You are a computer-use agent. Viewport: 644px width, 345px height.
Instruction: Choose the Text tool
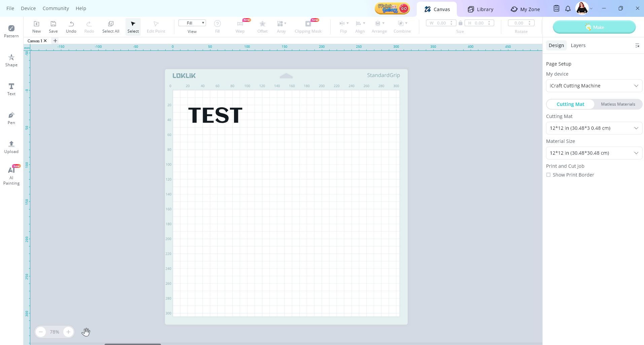tap(11, 89)
